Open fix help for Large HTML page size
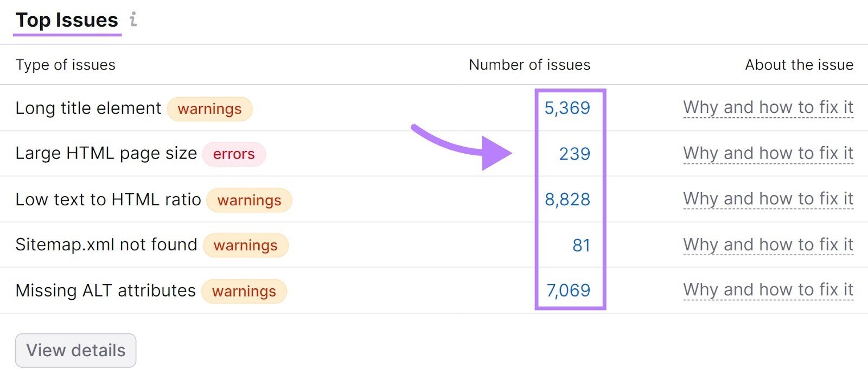This screenshot has width=868, height=385. click(768, 154)
